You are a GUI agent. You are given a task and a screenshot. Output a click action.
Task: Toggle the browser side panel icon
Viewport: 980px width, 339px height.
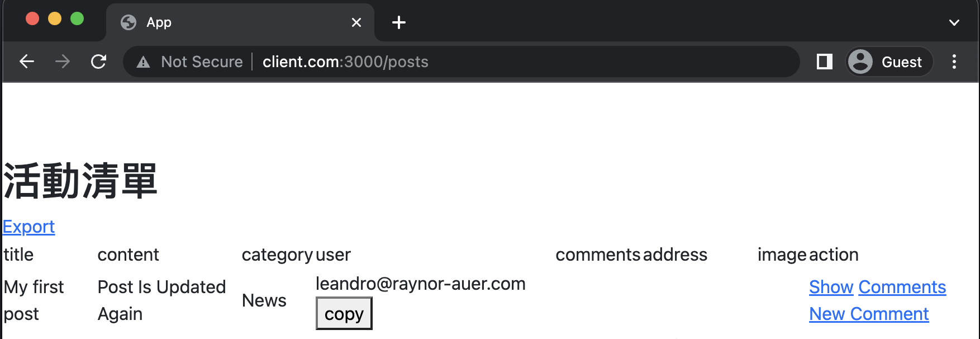[x=824, y=62]
